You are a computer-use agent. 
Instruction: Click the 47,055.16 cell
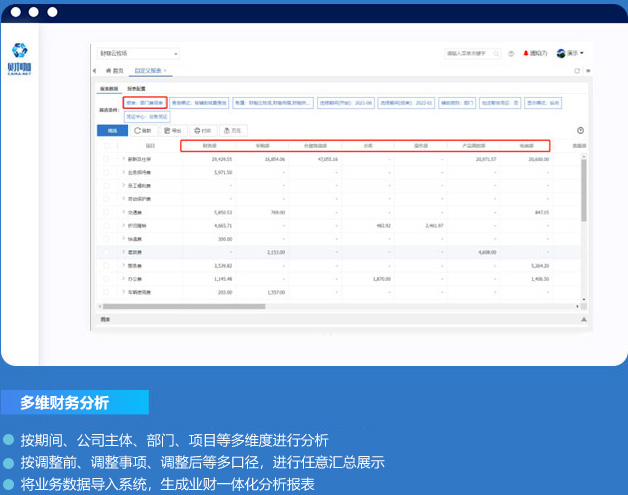click(328, 159)
